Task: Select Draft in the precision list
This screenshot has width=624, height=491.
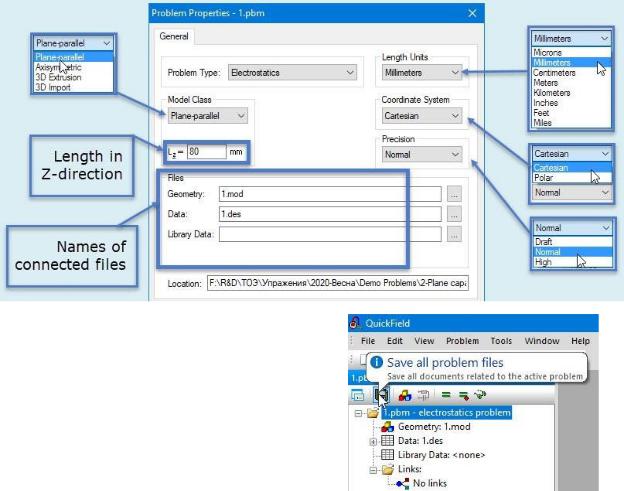Action: coord(573,242)
